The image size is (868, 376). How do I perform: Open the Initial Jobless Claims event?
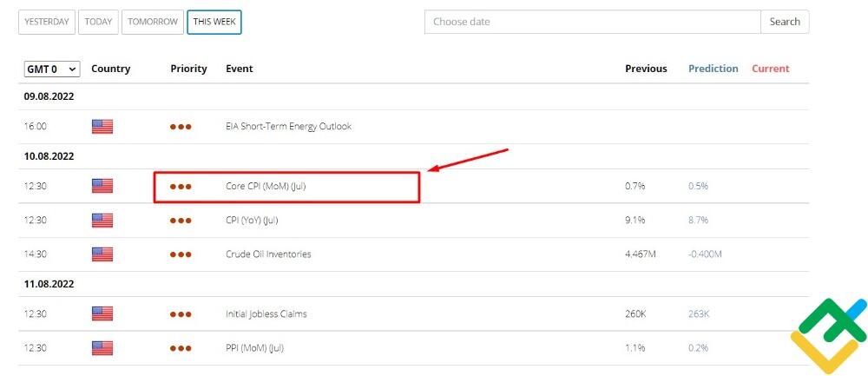point(266,313)
